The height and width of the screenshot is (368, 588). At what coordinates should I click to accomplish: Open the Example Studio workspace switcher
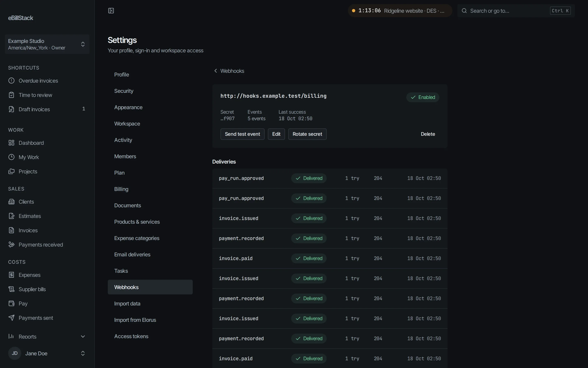coord(47,44)
